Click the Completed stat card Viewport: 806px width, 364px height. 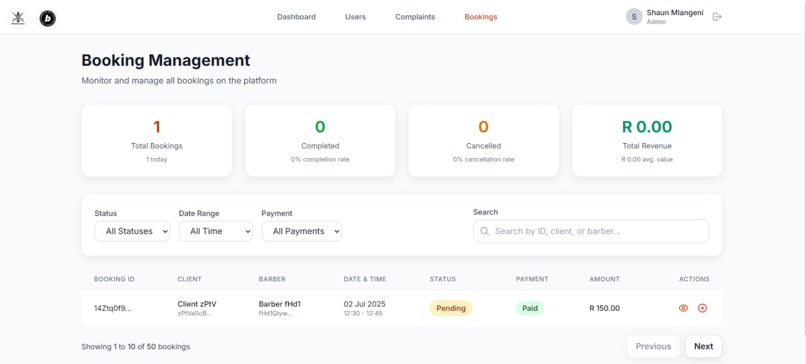(x=320, y=140)
